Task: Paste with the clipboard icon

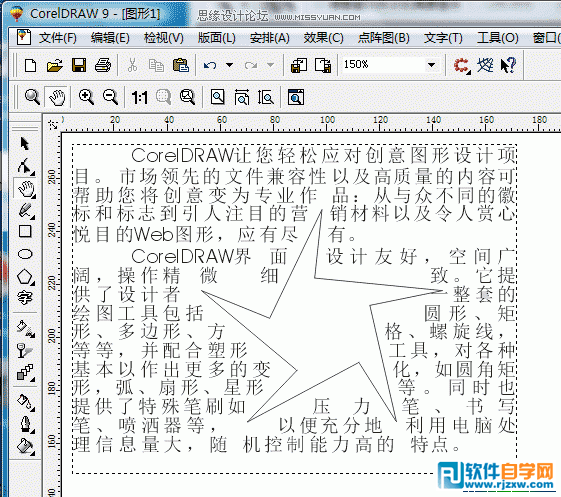Action: pos(181,65)
